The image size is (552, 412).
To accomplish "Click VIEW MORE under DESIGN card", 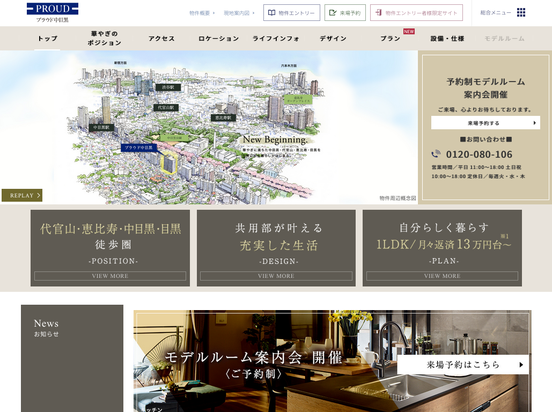I will point(276,276).
